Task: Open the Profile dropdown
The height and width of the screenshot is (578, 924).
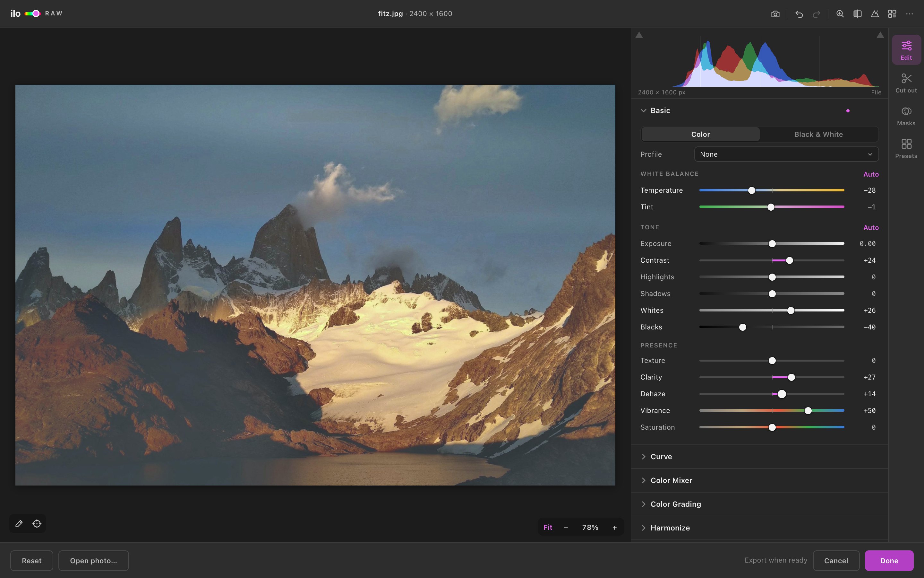Action: (786, 154)
